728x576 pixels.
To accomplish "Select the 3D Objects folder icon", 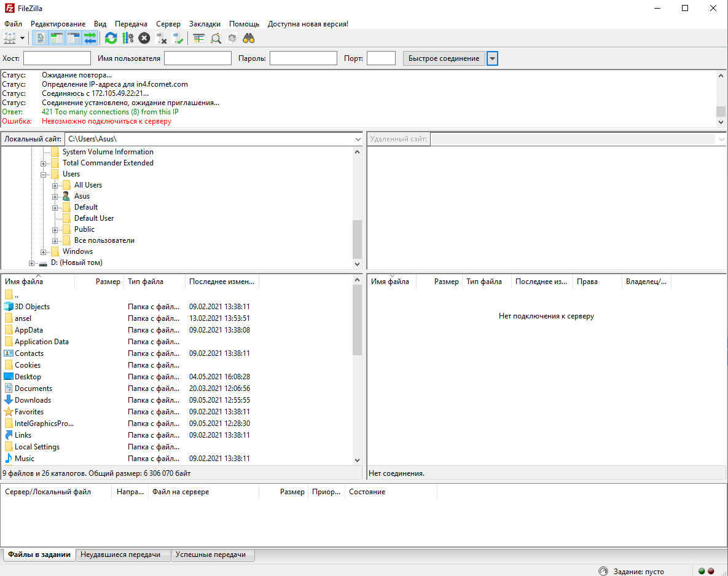I will (x=9, y=307).
